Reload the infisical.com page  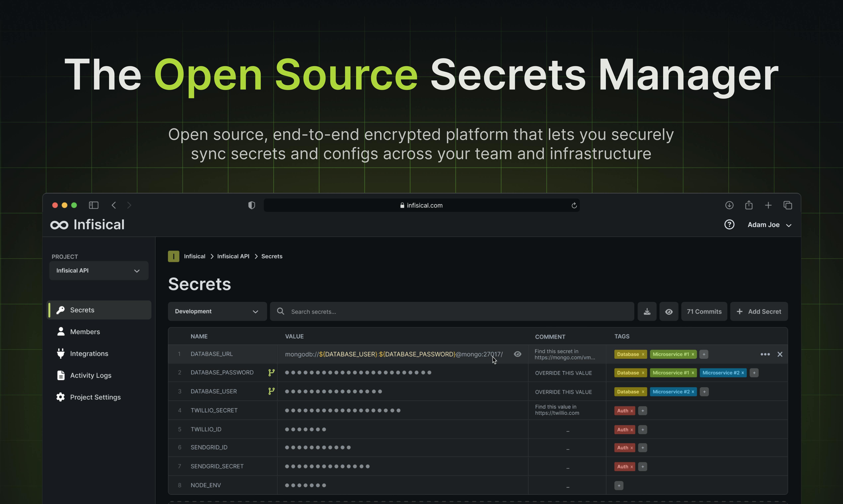coord(574,205)
